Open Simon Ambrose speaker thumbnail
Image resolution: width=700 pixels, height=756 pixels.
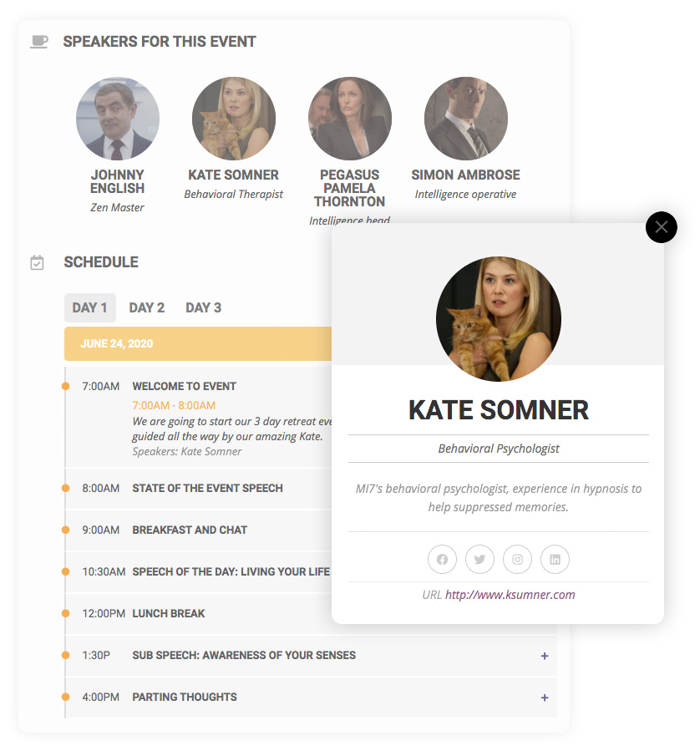pos(466,119)
